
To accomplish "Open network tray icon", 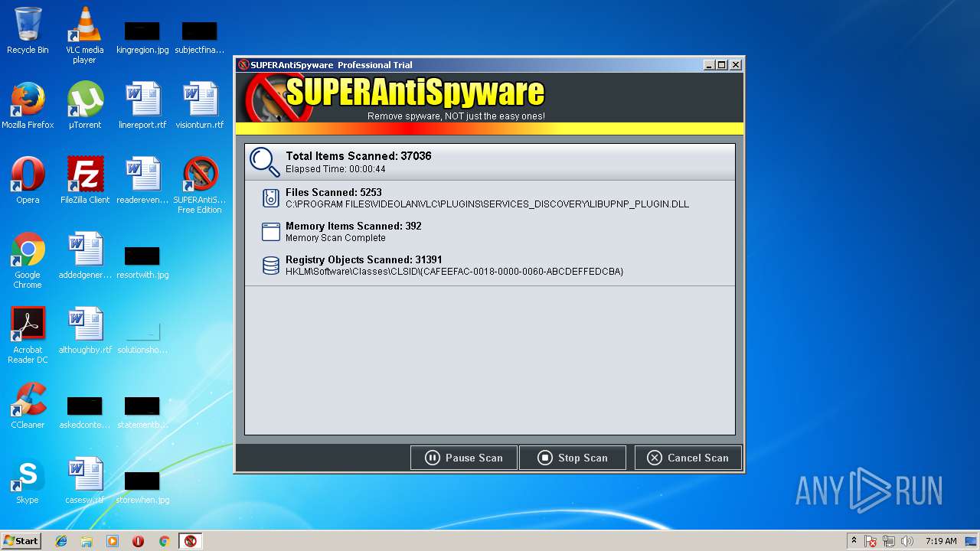I will point(889,541).
